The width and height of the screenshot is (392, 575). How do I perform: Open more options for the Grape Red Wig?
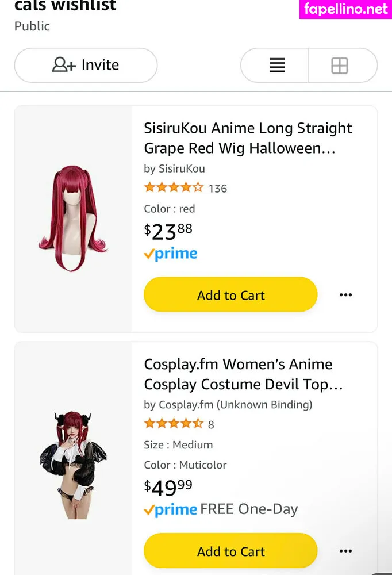pyautogui.click(x=345, y=295)
